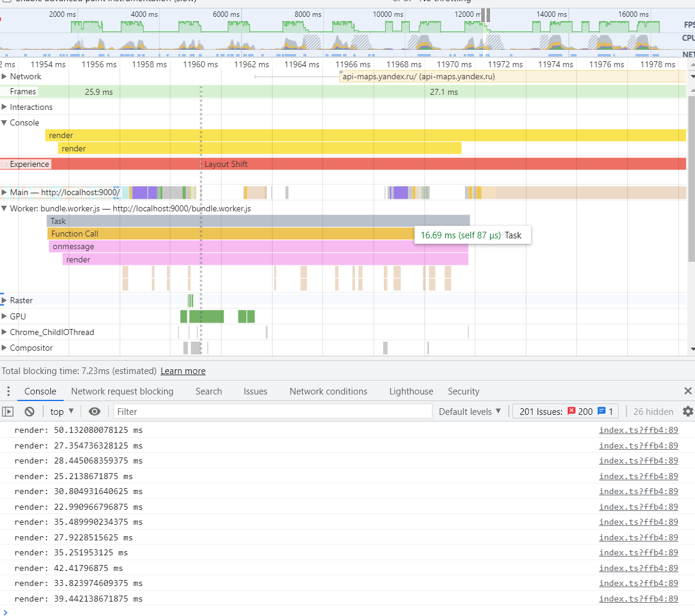Select the Layout Shift experience bar
This screenshot has height=616, width=695.
coord(443,164)
